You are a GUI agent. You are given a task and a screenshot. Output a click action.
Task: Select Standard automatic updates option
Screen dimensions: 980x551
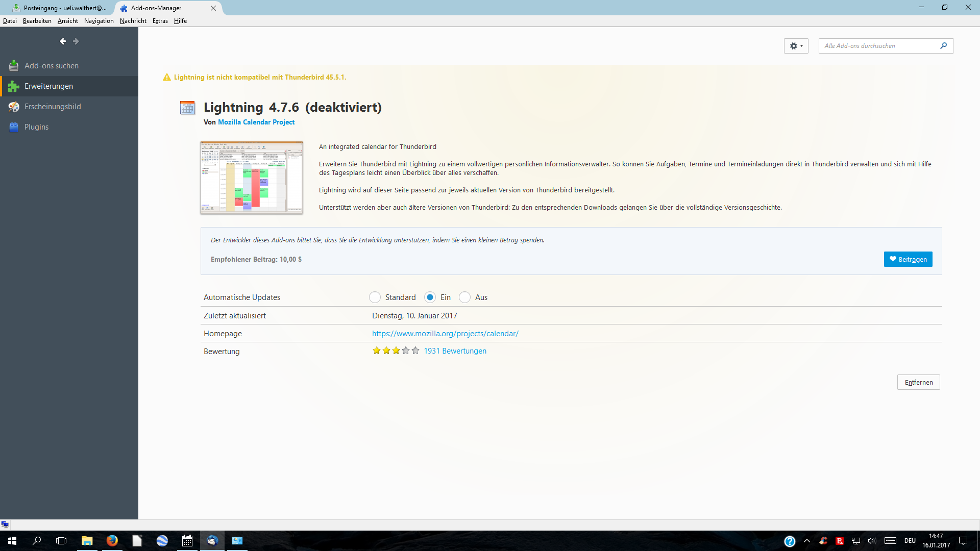(x=375, y=297)
